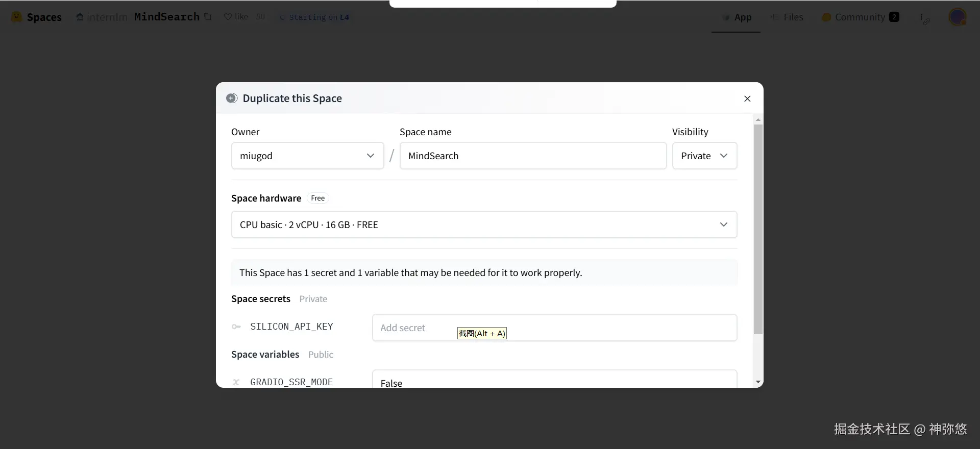Open the user avatar profile menu
Screen dimensions: 980x449
tap(958, 17)
